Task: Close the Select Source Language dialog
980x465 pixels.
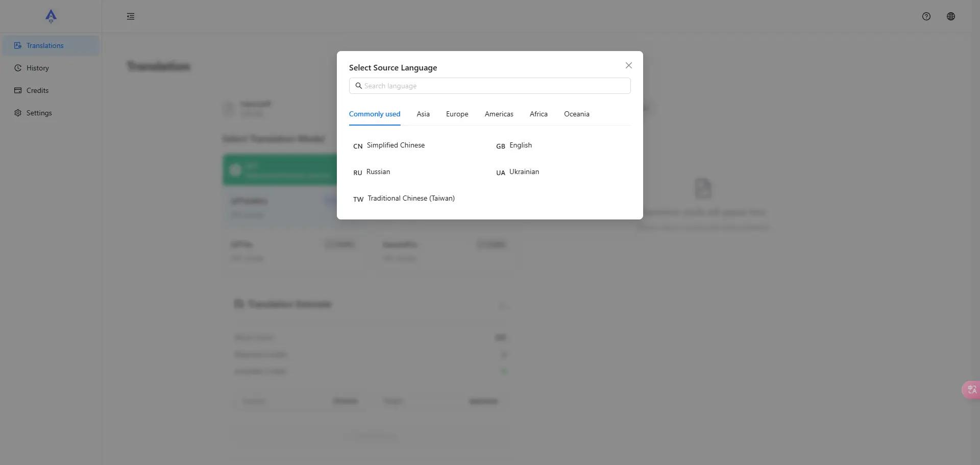Action: pos(628,65)
